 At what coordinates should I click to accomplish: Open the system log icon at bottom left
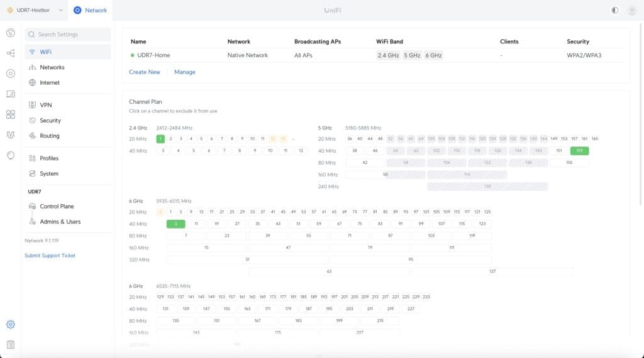pos(11,345)
